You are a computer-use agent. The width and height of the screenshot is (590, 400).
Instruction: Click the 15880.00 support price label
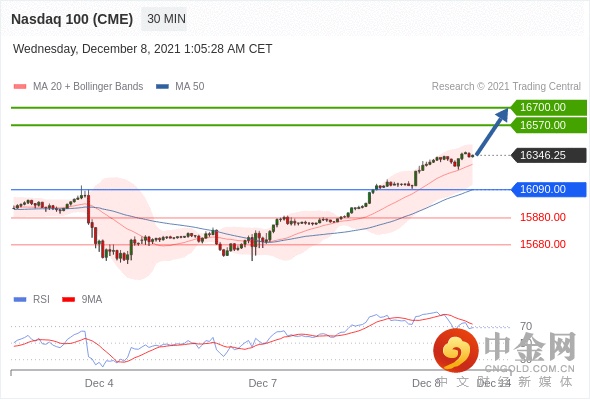click(x=543, y=217)
